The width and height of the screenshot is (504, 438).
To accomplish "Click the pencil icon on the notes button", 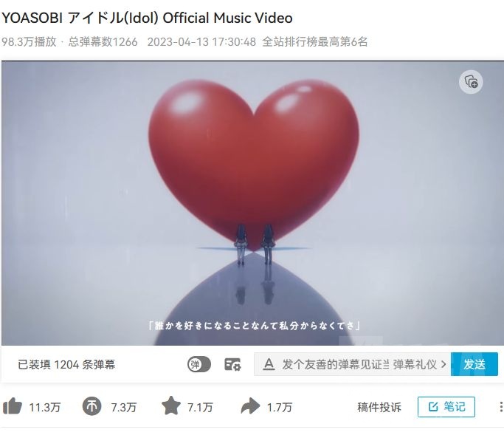I will [433, 407].
